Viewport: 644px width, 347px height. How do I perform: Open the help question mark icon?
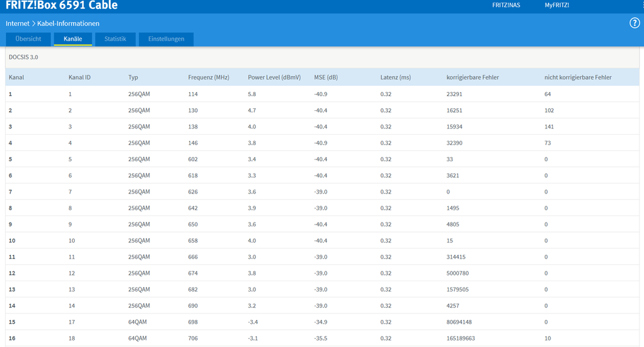634,23
